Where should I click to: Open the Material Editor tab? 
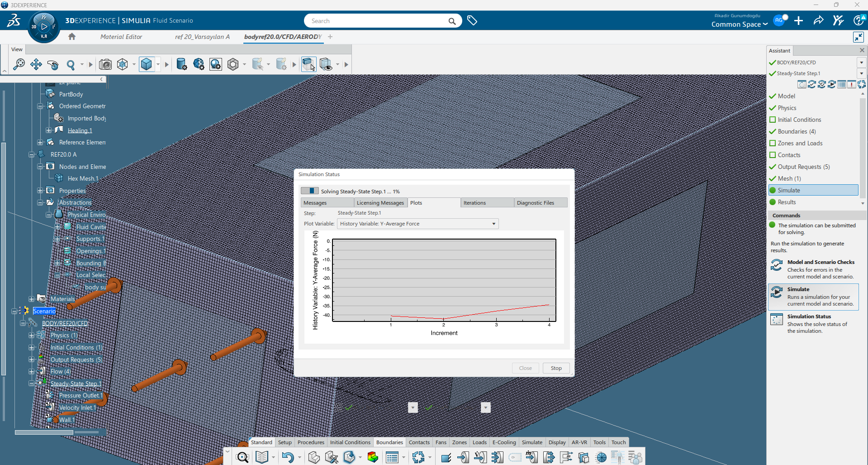(121, 37)
